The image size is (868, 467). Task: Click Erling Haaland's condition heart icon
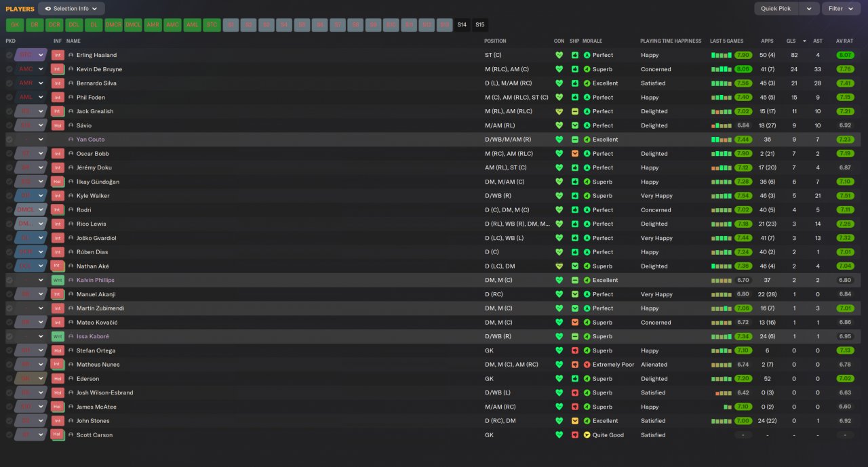[559, 55]
